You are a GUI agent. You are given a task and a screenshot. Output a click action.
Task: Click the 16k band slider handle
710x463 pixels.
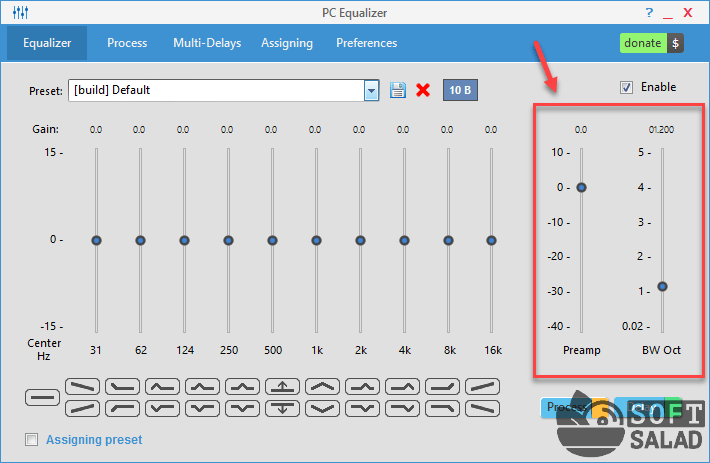tap(491, 240)
